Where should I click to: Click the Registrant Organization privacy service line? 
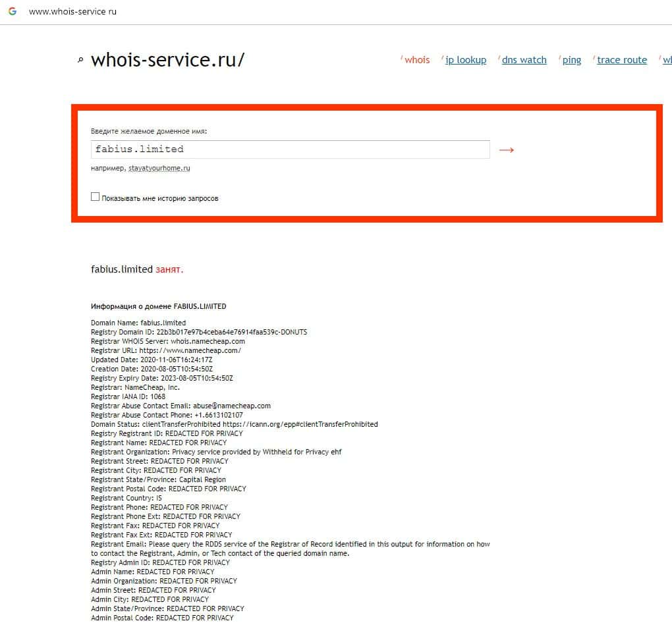(x=217, y=452)
